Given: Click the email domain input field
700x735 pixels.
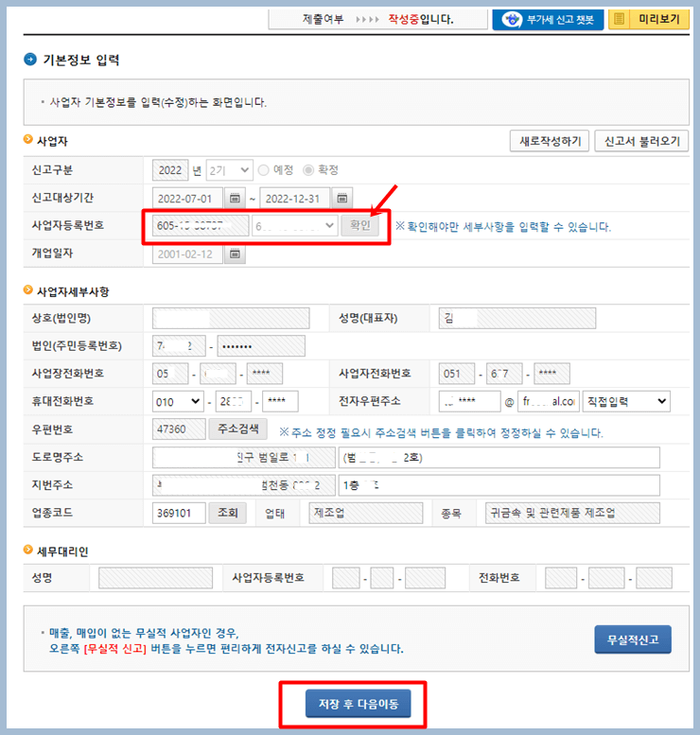Looking at the screenshot, I should 548,401.
